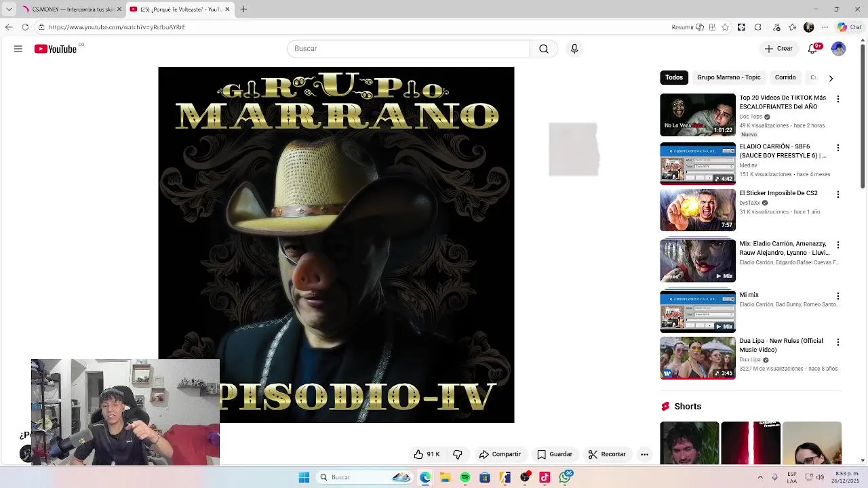Open options for El Sticker Imposible De CS2
This screenshot has height=488, width=868.
click(x=838, y=195)
